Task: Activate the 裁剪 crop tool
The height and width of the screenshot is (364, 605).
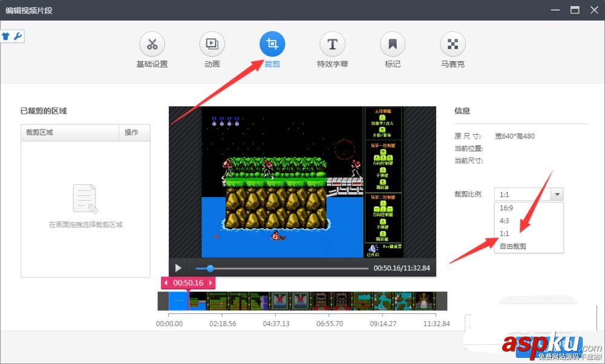Action: [272, 44]
